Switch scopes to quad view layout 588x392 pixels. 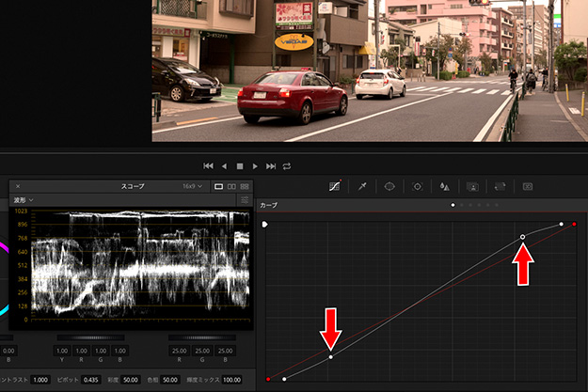[245, 187]
